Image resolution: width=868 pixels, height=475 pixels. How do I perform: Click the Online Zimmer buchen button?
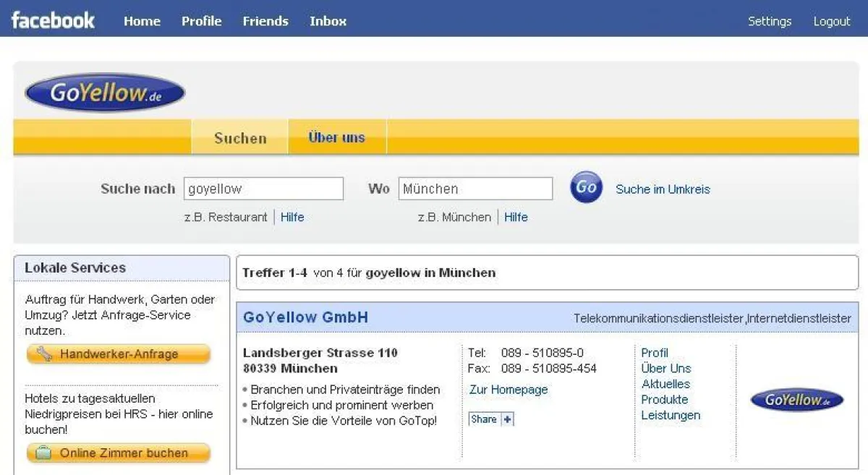119,453
